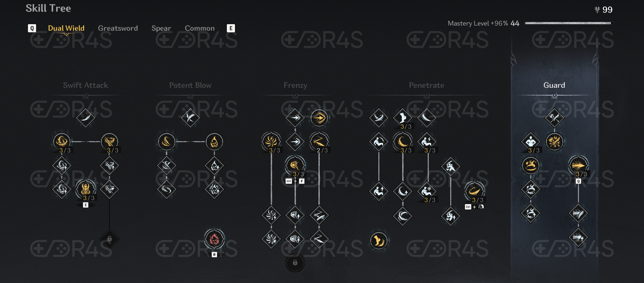Viewport: 644px width, 283px height.
Task: Select the 2/3 Frenzy skill node
Action: point(319,141)
